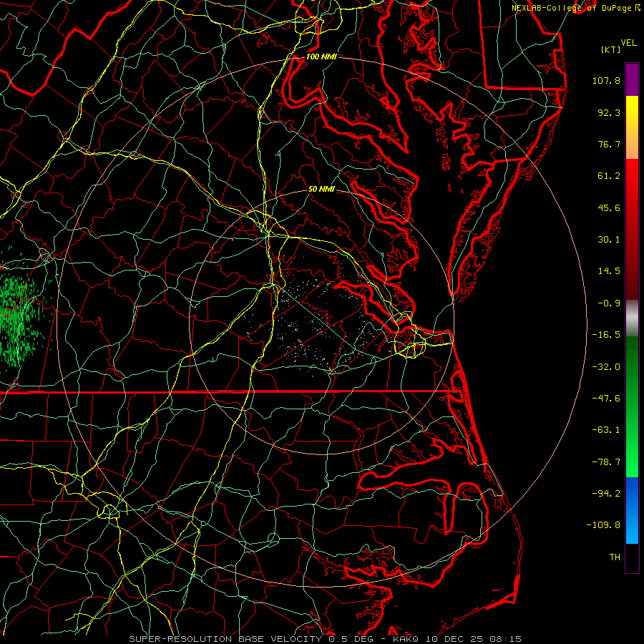Click the SUPER-RESOLUTION BASE VELOCITY caption
Image resolution: width=644 pixels, height=644 pixels.
[x=326, y=639]
